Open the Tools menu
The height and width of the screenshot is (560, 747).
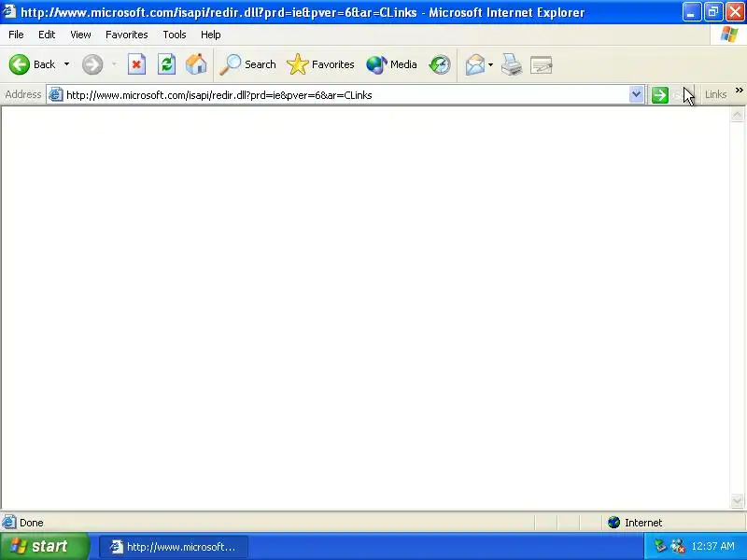click(175, 35)
